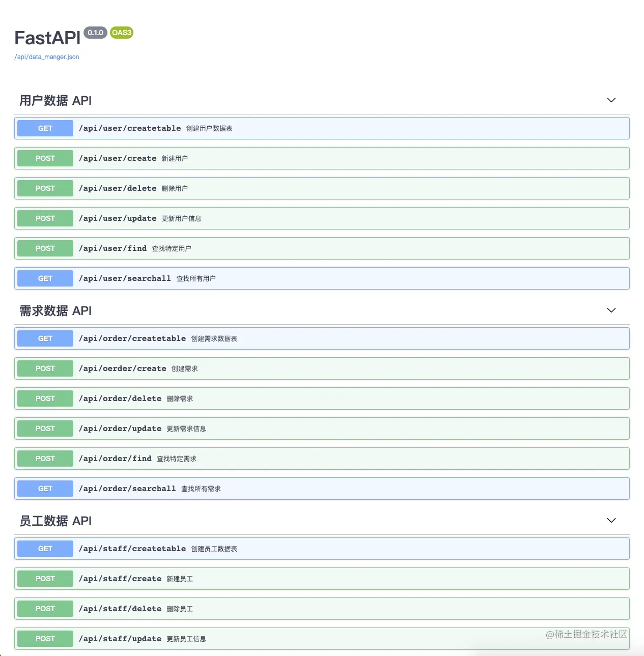Expand the /api/staff/create path text
The image size is (644, 656).
pyautogui.click(x=120, y=579)
